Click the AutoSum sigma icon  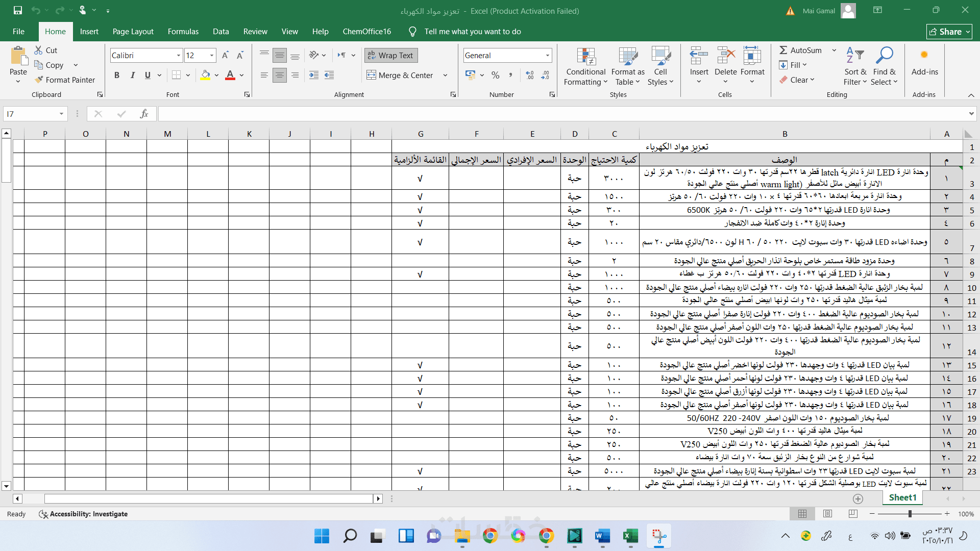pyautogui.click(x=783, y=50)
